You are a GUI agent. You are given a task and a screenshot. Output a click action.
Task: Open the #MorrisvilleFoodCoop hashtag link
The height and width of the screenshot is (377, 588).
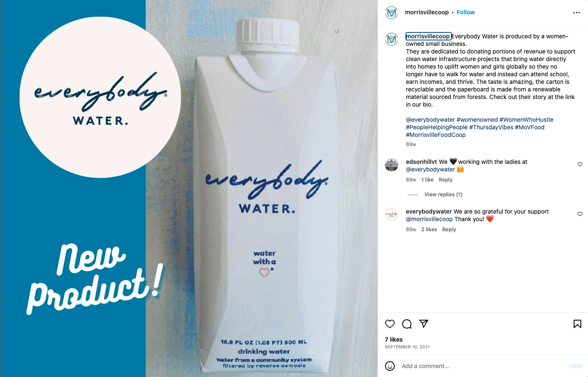click(x=436, y=135)
